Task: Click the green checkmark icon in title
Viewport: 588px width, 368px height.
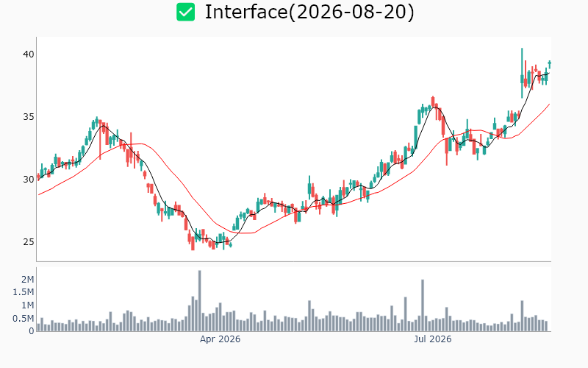Action: 186,12
